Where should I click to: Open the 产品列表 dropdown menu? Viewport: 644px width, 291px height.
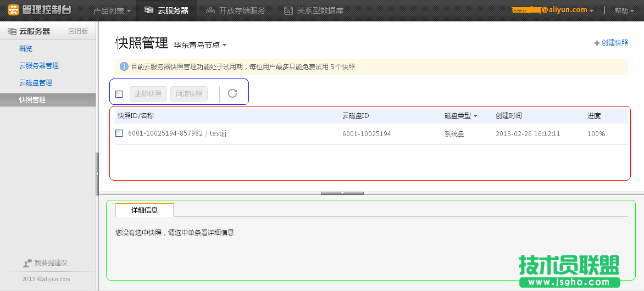(112, 10)
